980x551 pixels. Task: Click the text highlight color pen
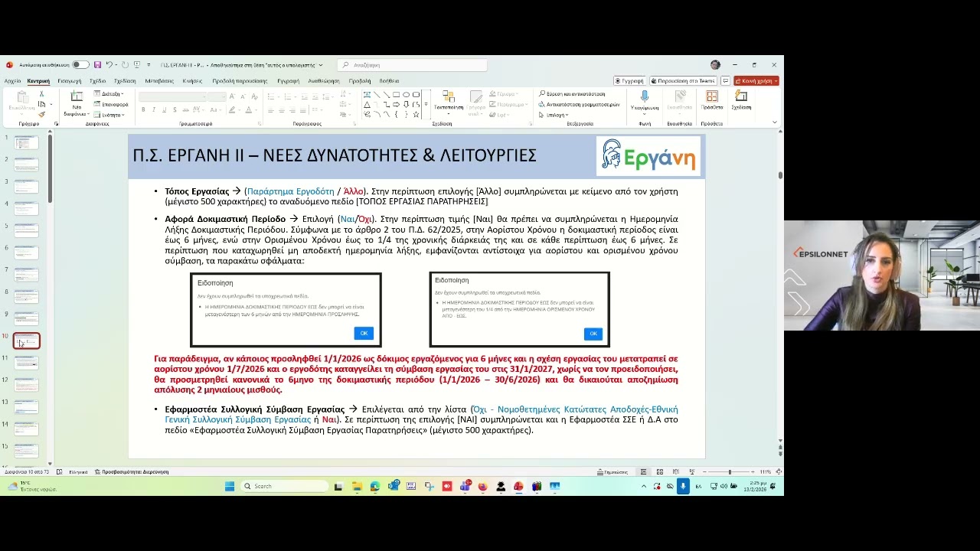coord(232,110)
